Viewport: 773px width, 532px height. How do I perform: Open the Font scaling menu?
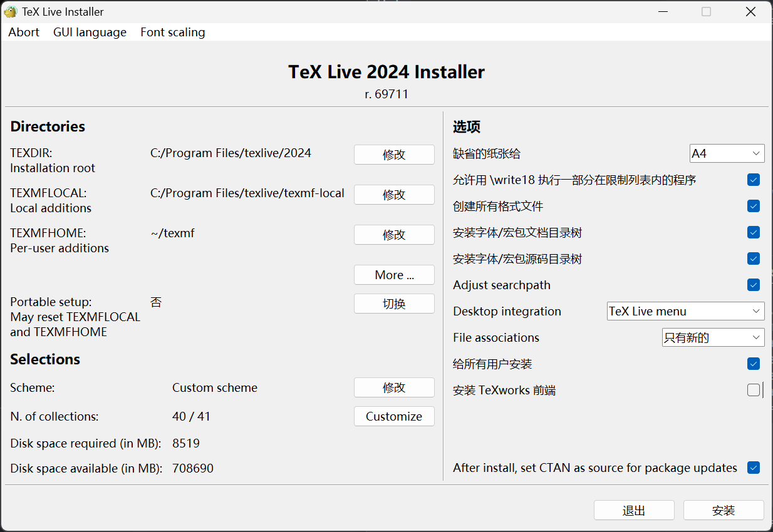pos(172,32)
